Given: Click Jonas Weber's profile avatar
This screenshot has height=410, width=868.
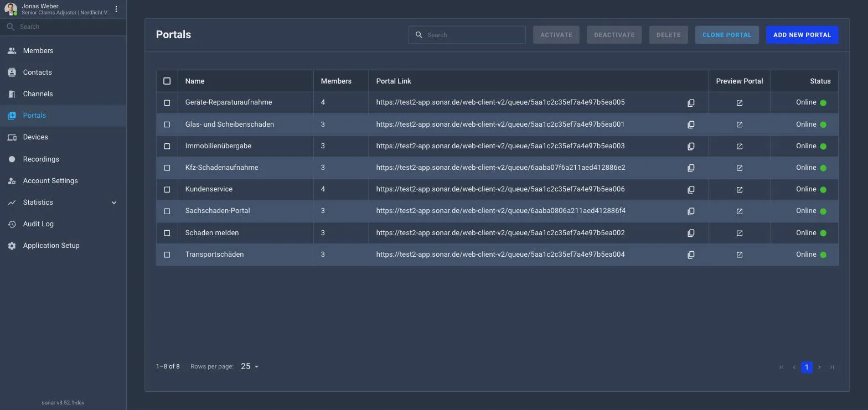Looking at the screenshot, I should coord(11,9).
